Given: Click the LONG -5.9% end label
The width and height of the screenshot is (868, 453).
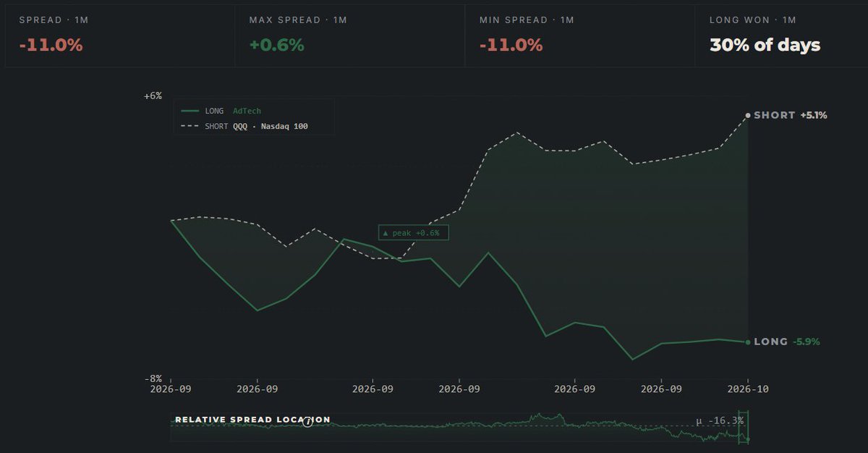Looking at the screenshot, I should 787,342.
